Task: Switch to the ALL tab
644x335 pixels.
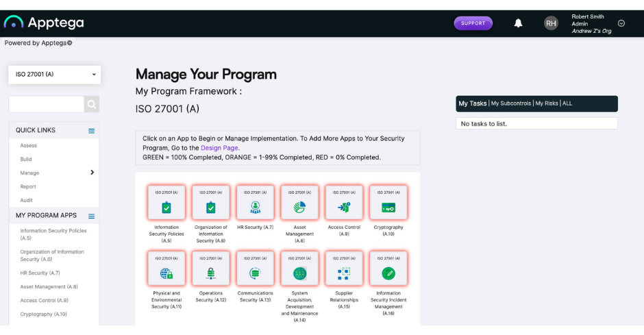Action: [567, 103]
